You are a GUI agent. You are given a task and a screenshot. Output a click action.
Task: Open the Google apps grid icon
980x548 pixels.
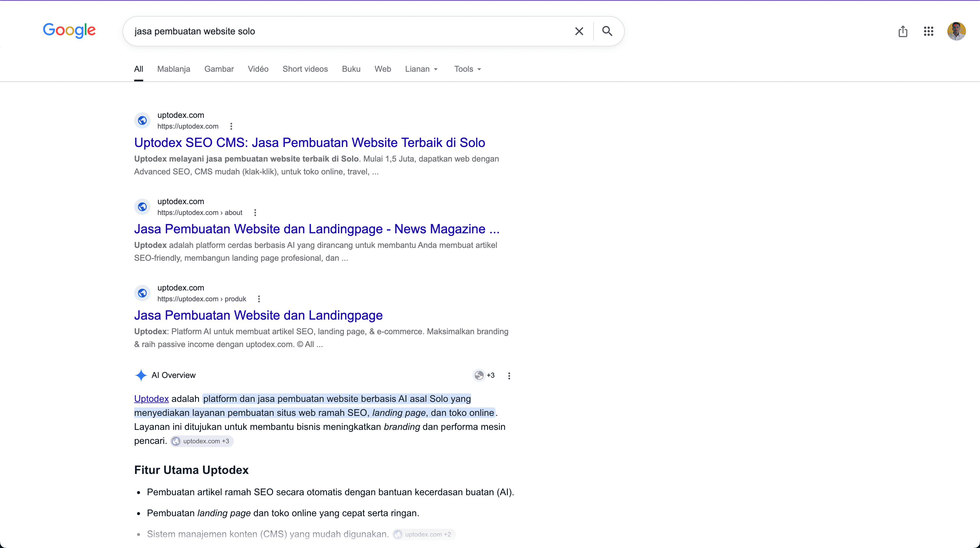(x=929, y=31)
